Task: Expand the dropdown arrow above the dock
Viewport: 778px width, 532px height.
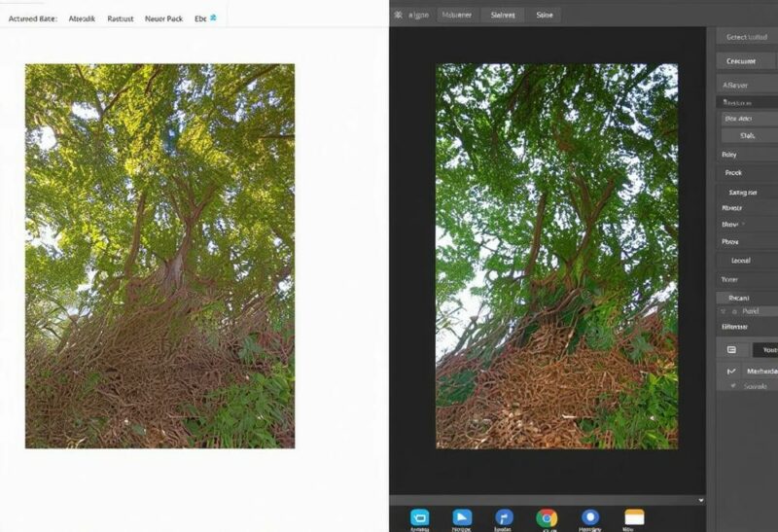Action: 702,500
